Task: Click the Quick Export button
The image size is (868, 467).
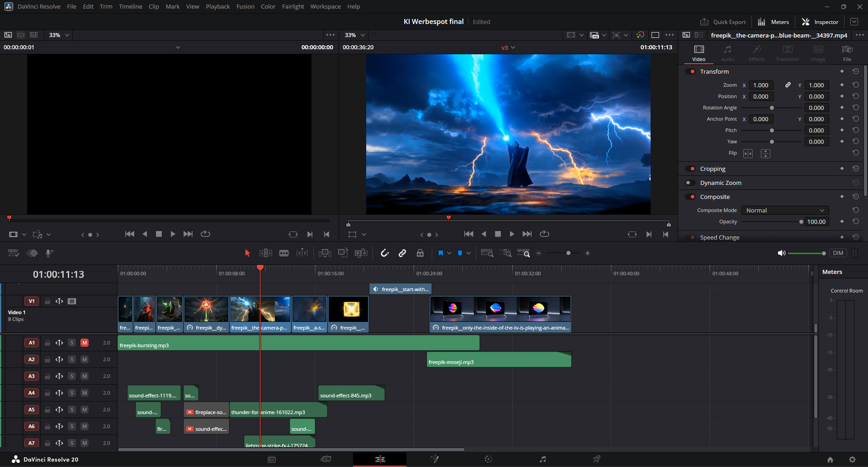Action: tap(723, 22)
